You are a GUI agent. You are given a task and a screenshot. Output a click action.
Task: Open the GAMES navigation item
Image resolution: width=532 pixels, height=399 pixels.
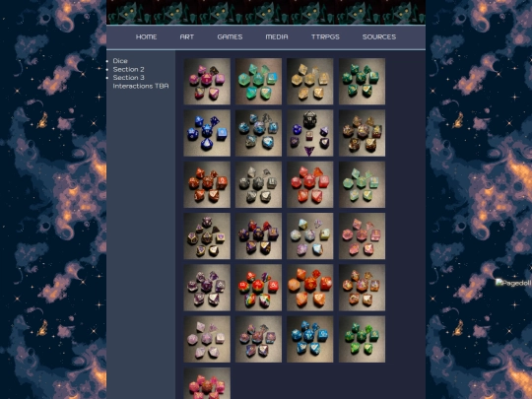(x=230, y=37)
